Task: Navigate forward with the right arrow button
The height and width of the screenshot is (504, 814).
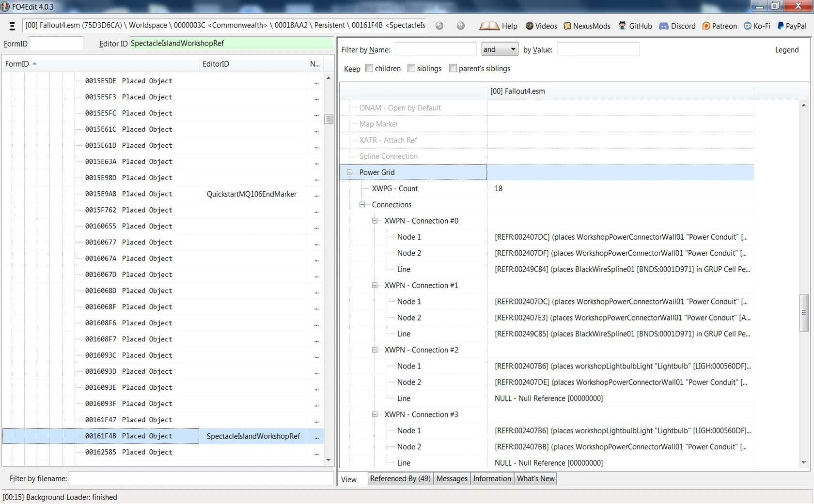Action: [x=461, y=26]
